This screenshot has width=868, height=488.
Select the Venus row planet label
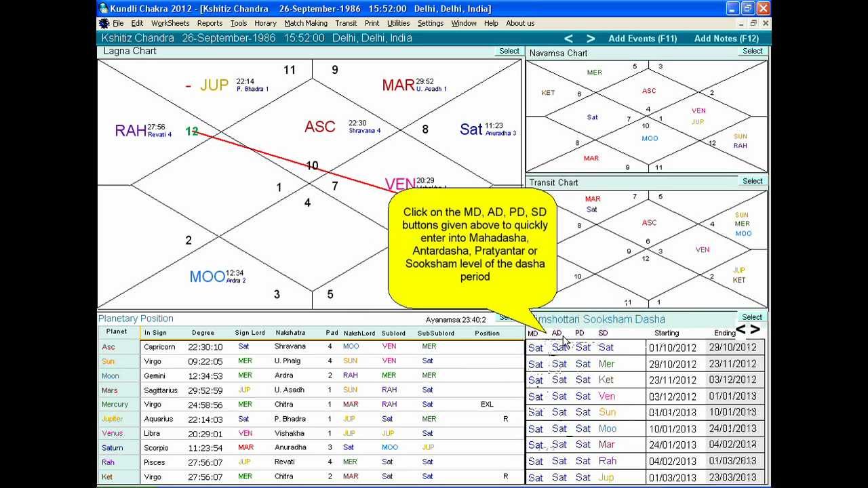tap(112, 433)
